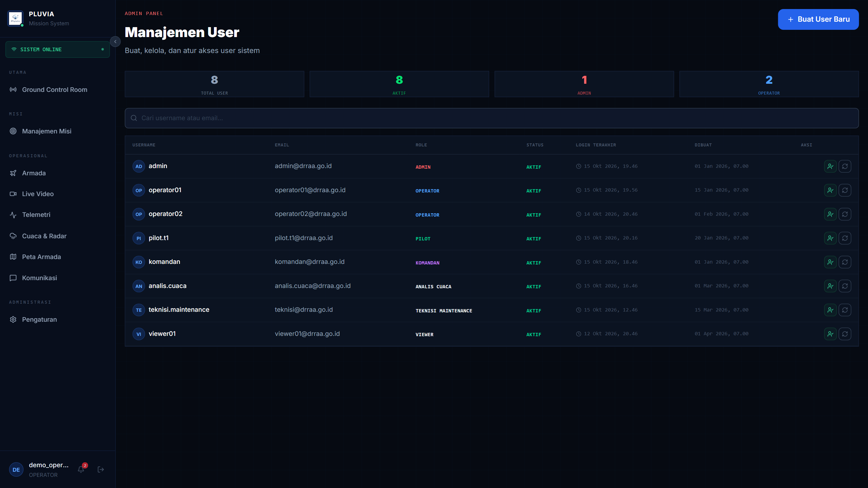Image resolution: width=868 pixels, height=488 pixels.
Task: Reset password icon in viewer01 row
Action: click(x=845, y=334)
